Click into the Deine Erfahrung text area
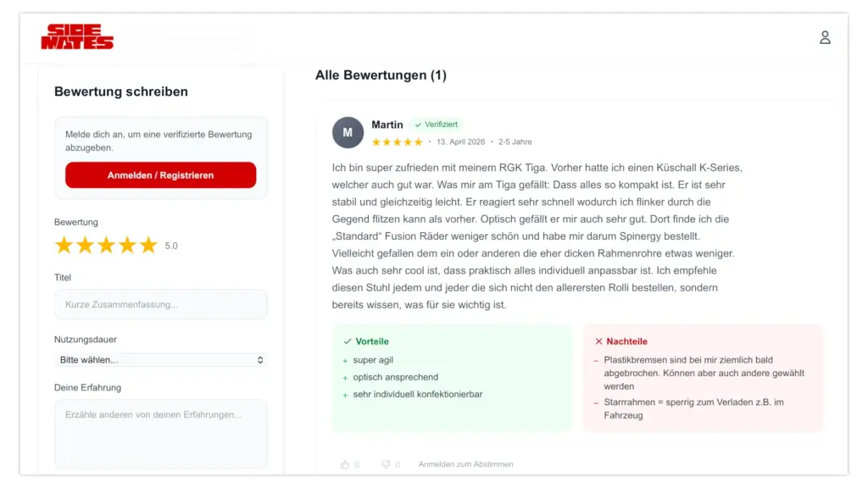 click(161, 434)
